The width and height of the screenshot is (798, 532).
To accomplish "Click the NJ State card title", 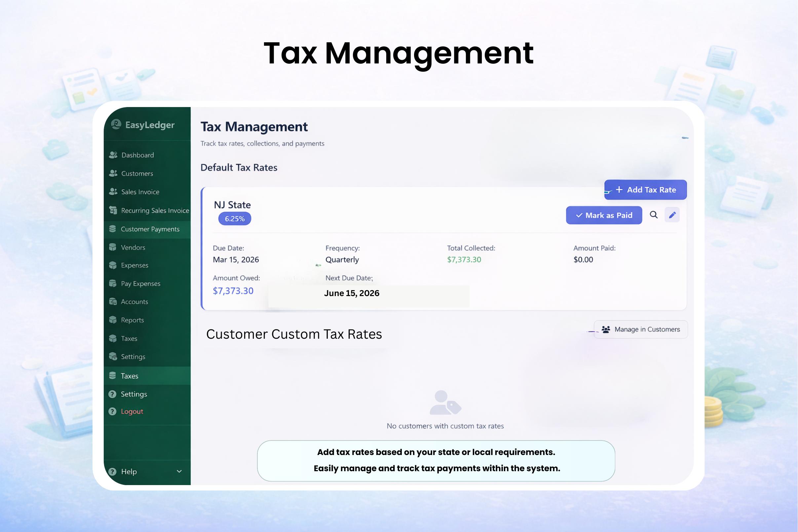I will click(x=232, y=205).
